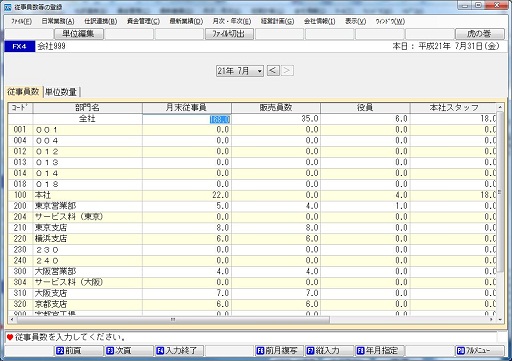Image resolution: width=512 pixels, height=361 pixels.
Task: Select サービス科（東京） row name
Action: click(x=87, y=217)
